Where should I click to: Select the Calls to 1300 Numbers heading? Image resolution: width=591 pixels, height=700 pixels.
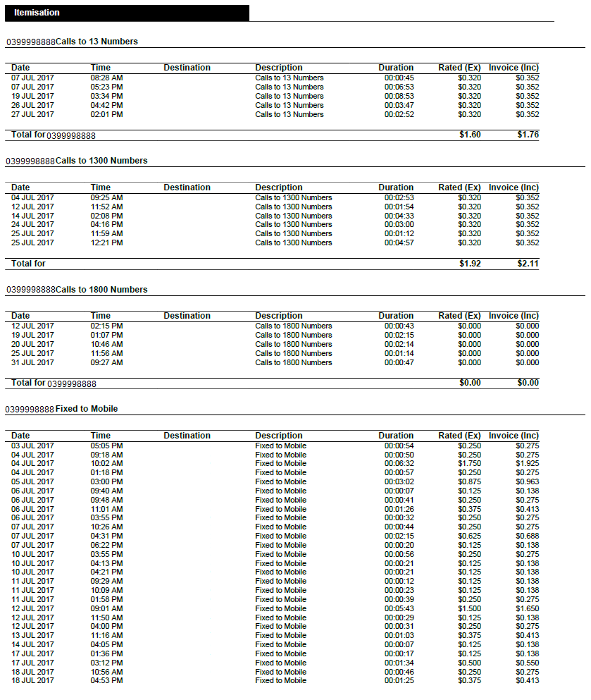pos(101,161)
